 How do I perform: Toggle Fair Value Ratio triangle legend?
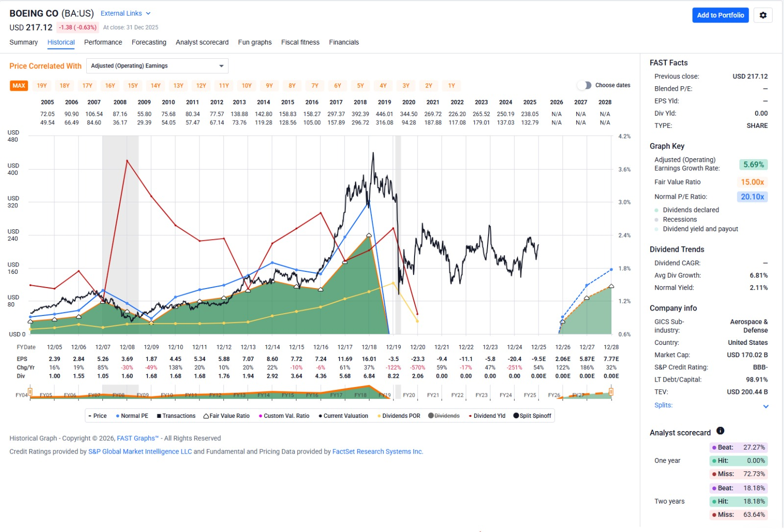[x=226, y=416]
